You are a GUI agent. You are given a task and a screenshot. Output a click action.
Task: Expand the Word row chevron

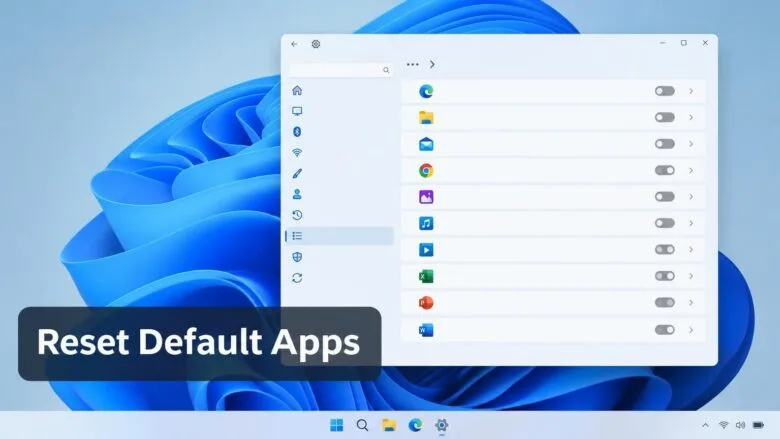(691, 329)
